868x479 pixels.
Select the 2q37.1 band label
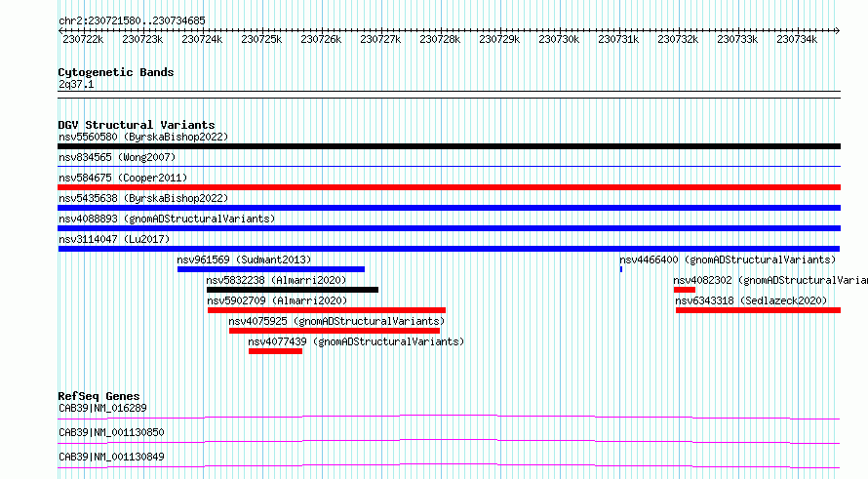coord(76,84)
